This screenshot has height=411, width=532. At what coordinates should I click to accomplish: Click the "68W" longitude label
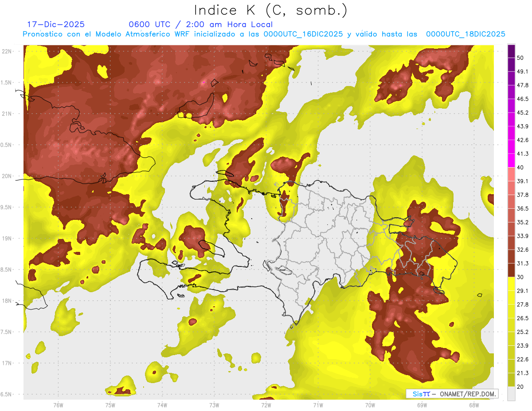tap(473, 405)
